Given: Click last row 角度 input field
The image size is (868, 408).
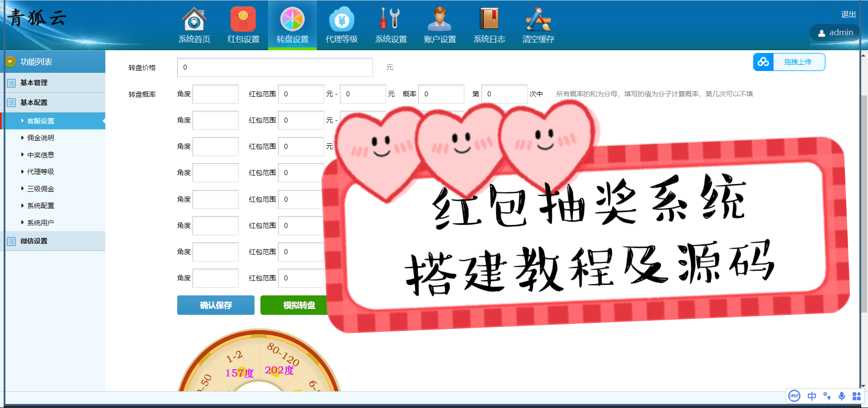Looking at the screenshot, I should pyautogui.click(x=216, y=278).
